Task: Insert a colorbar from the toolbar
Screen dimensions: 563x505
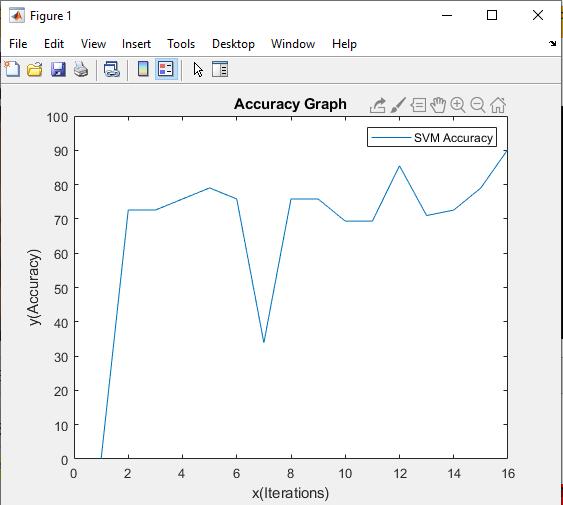Action: pos(143,69)
